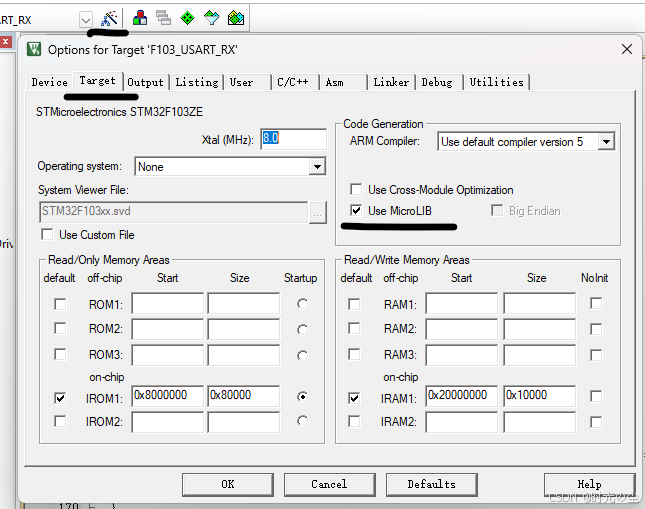Check the ROM2 default checkbox

pos(60,328)
